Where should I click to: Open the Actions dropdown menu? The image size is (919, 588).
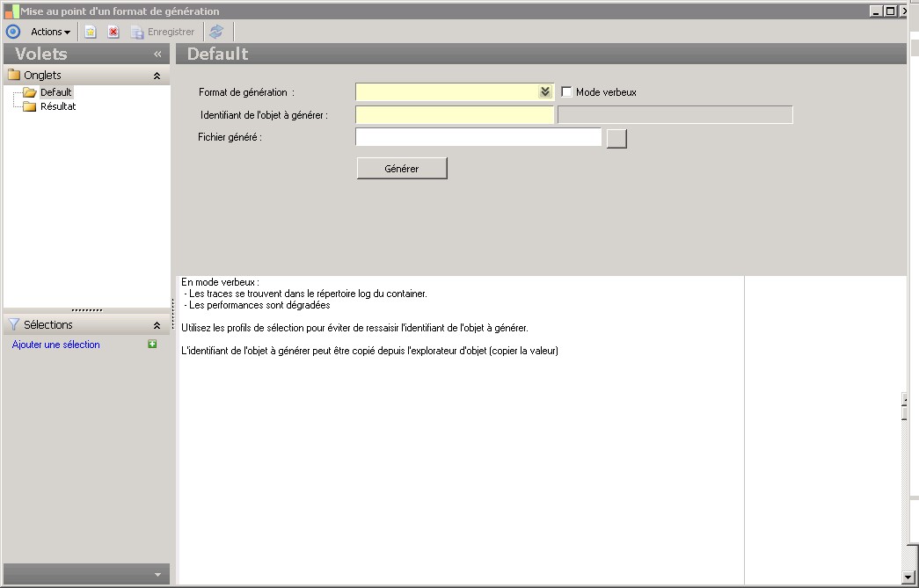click(50, 32)
